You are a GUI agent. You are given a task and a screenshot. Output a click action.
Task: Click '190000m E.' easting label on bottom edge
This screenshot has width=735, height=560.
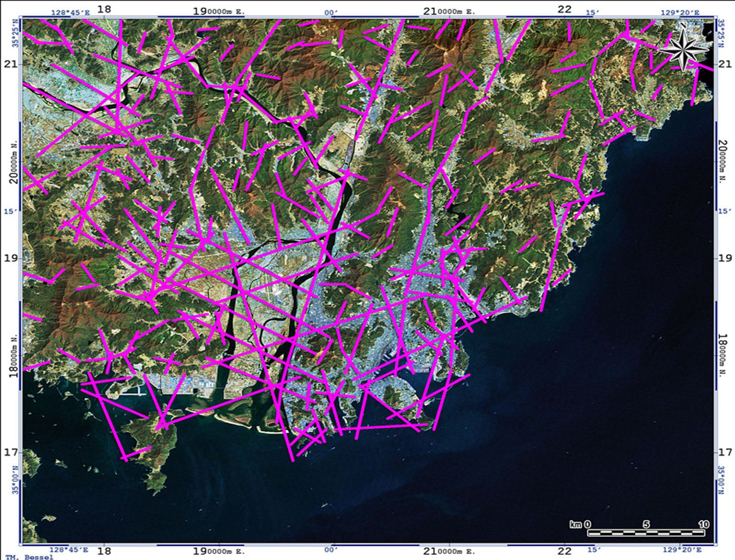click(218, 551)
